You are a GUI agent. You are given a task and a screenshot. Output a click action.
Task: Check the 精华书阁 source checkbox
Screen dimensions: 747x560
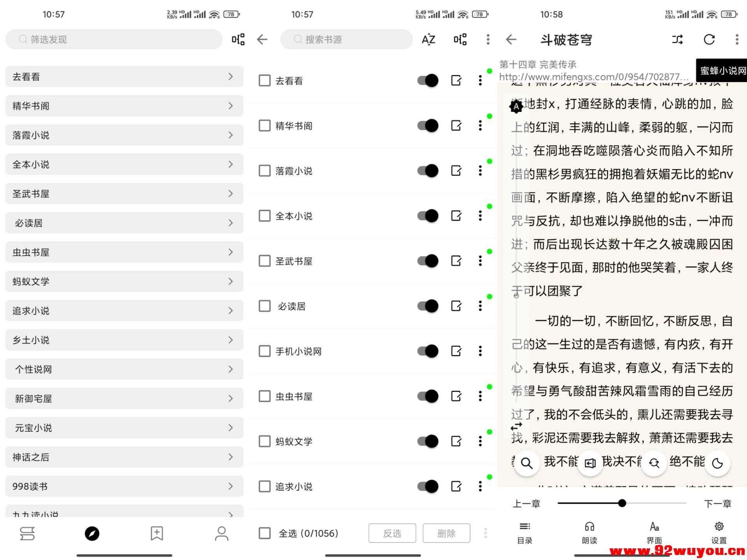[264, 126]
